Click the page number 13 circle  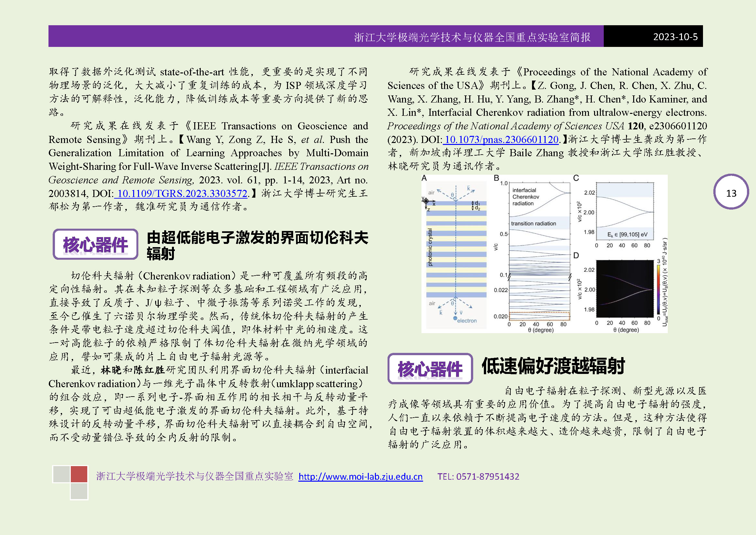(731, 192)
